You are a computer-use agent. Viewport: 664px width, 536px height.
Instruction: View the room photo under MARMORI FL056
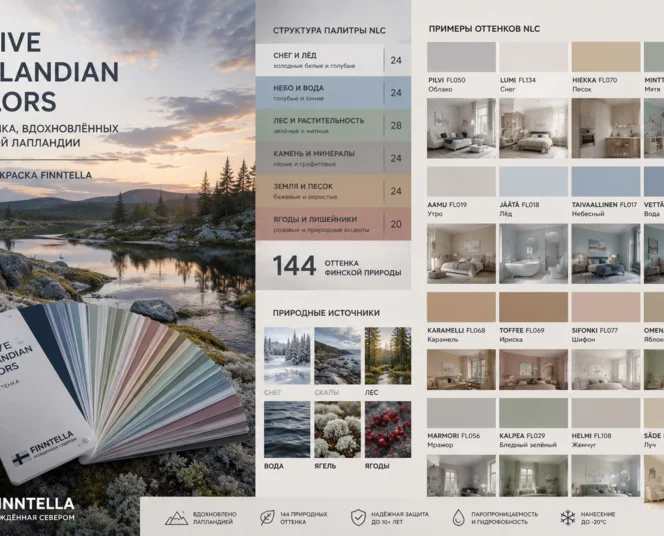click(x=461, y=475)
